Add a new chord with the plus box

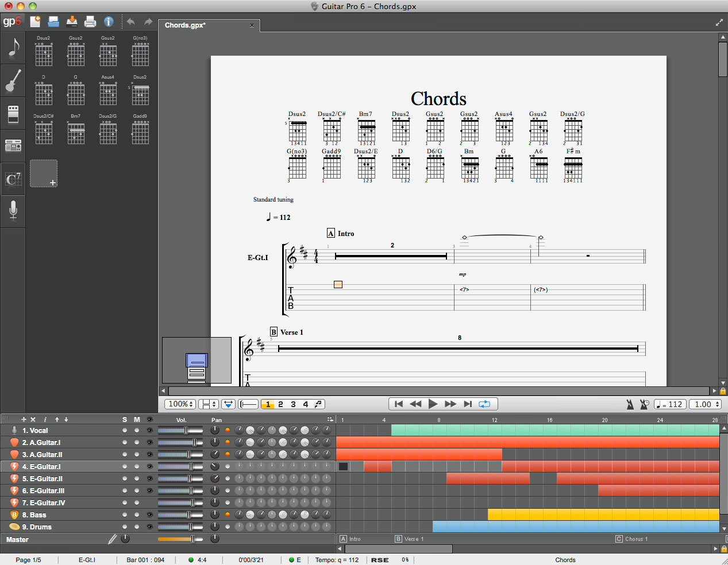(44, 173)
